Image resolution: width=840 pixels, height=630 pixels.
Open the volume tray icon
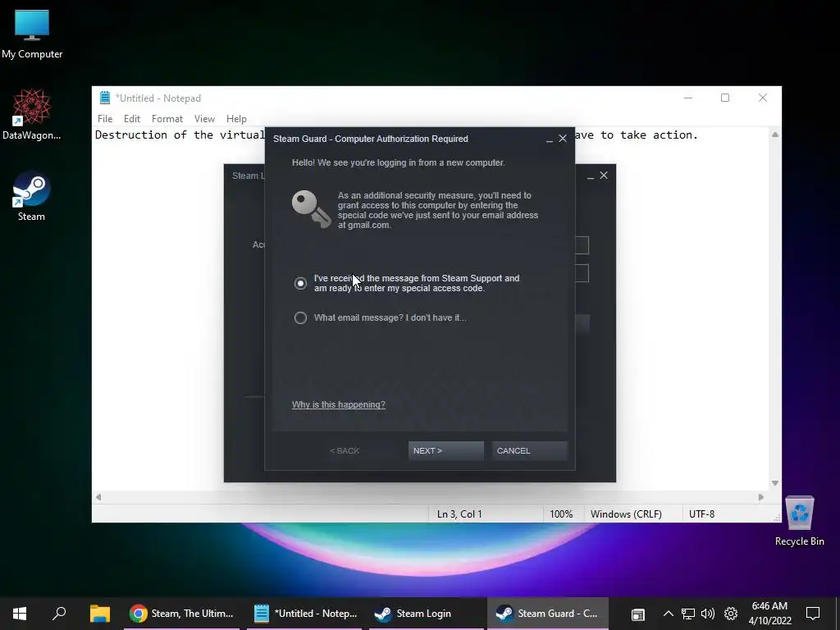[x=708, y=614]
